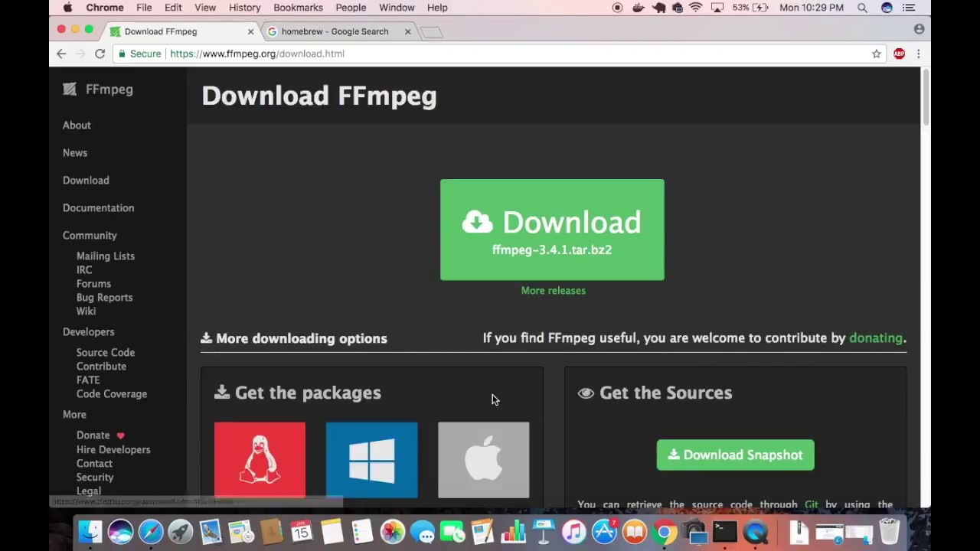Go back with browser back arrow

[61, 54]
